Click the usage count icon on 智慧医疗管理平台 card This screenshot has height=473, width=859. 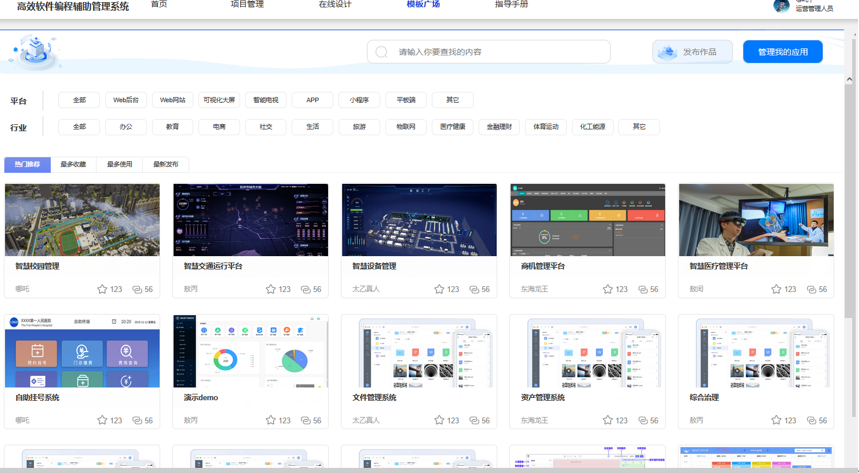811,289
